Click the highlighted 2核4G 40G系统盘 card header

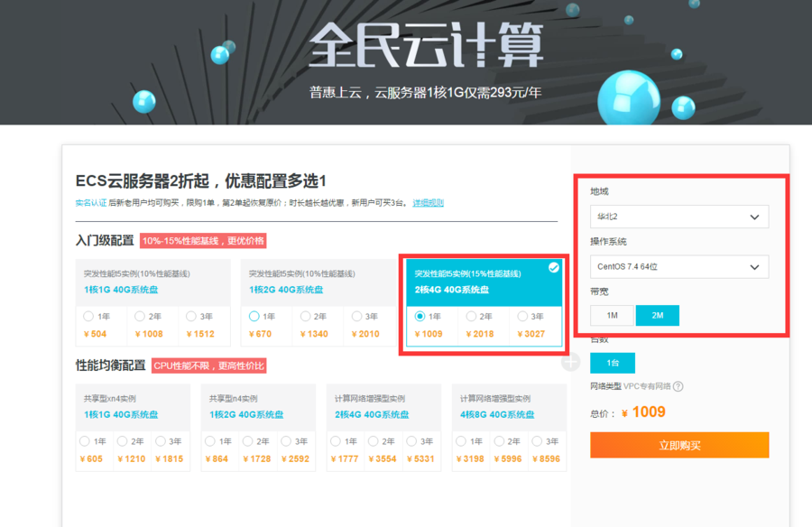click(484, 282)
